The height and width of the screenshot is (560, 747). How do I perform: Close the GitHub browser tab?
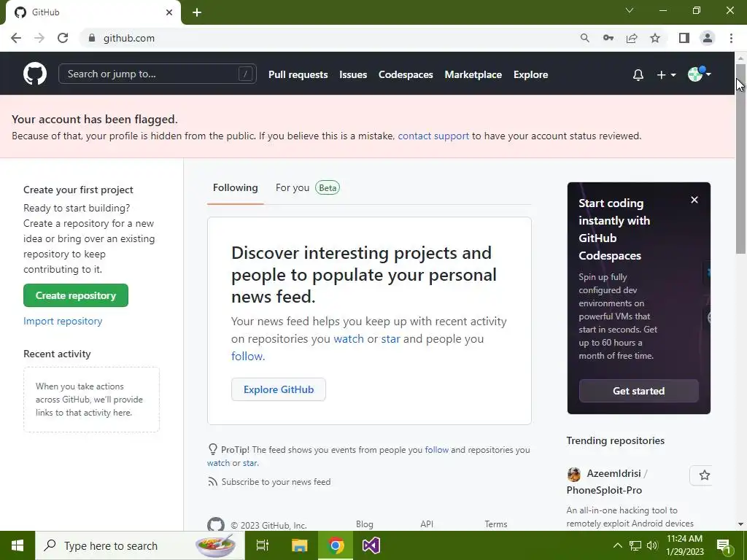tap(169, 12)
